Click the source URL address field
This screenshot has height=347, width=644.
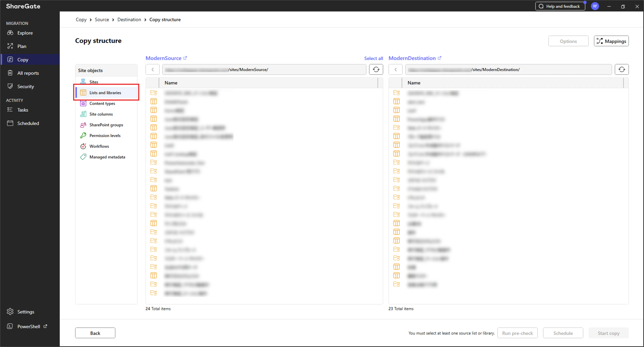coord(264,69)
